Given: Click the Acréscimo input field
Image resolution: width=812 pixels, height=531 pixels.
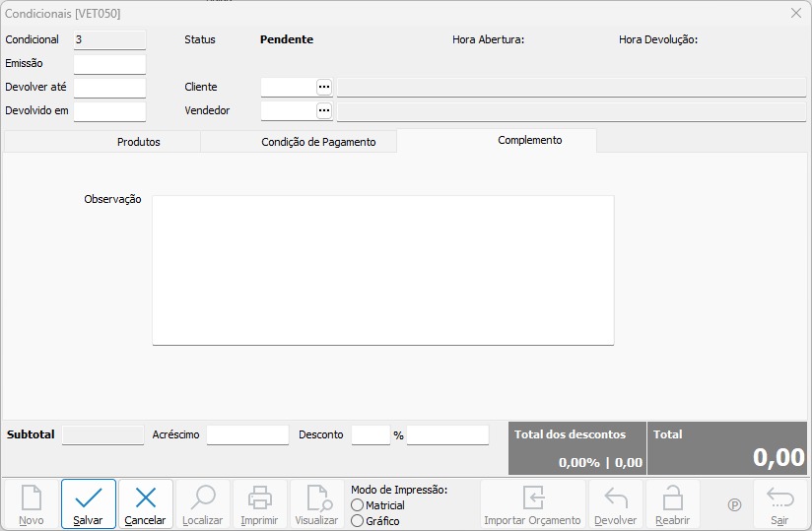Looking at the screenshot, I should (246, 434).
